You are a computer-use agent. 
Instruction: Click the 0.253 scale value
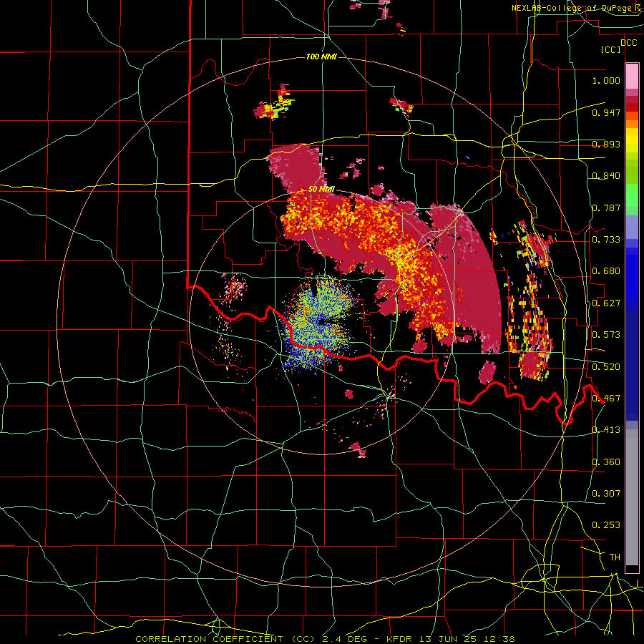[606, 525]
